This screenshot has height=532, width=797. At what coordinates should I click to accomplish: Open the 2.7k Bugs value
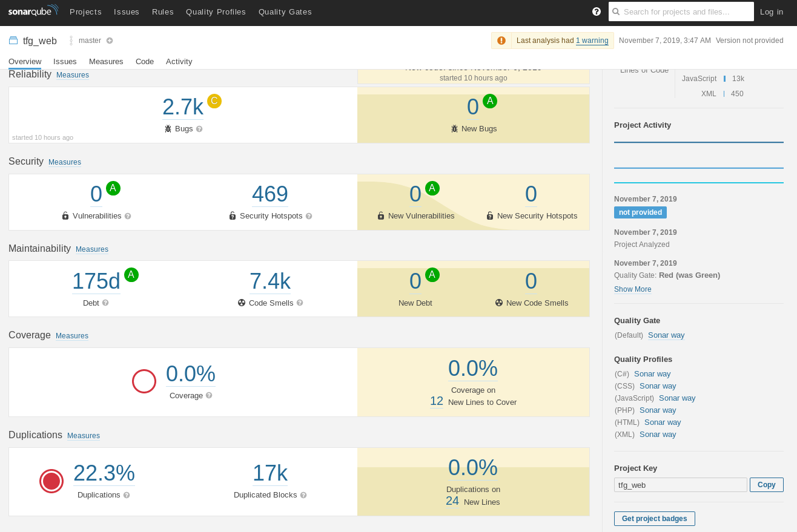(x=183, y=107)
